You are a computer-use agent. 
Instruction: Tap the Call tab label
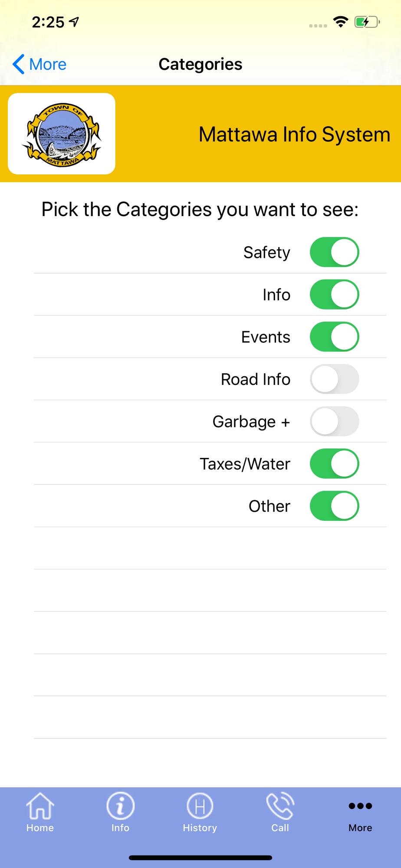click(x=280, y=828)
